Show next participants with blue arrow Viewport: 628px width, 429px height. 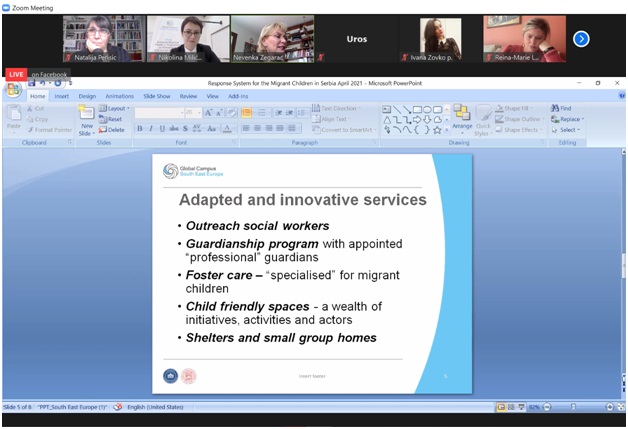(x=581, y=39)
